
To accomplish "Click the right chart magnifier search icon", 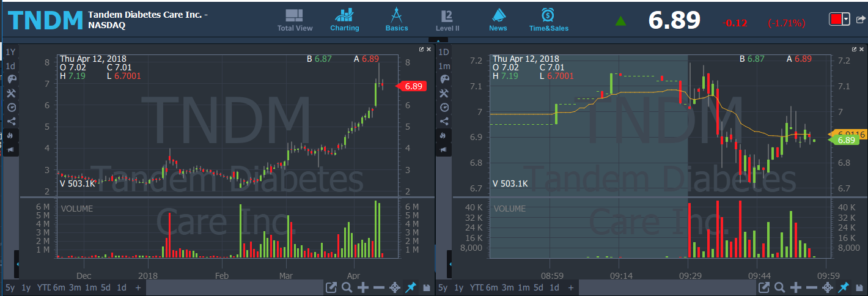I will [x=779, y=287].
